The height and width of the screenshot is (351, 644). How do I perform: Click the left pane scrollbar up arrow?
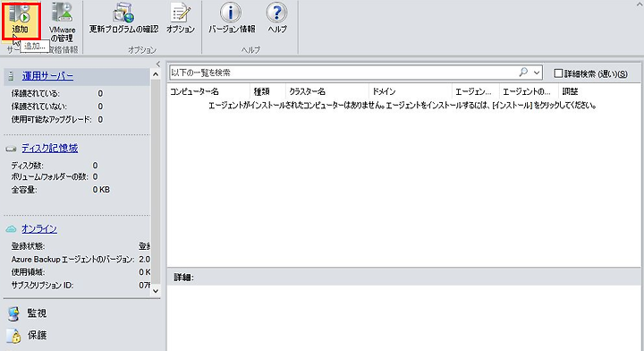[x=156, y=74]
